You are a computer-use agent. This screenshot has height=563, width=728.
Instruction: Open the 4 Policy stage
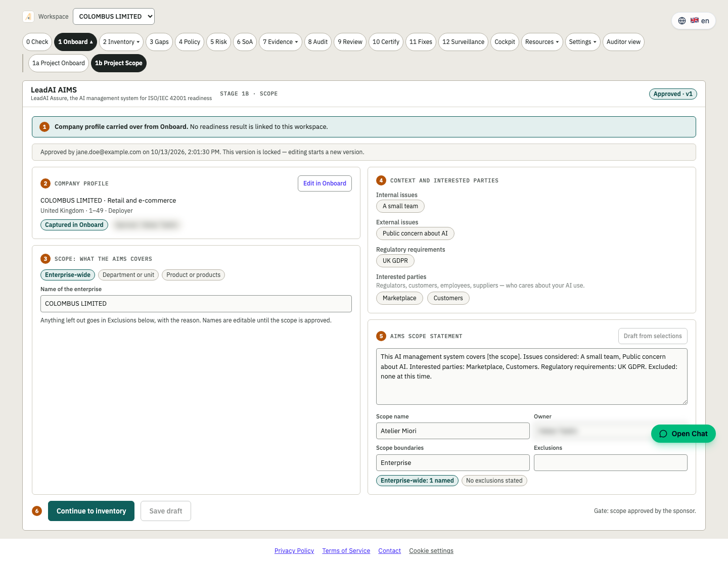[x=190, y=42]
